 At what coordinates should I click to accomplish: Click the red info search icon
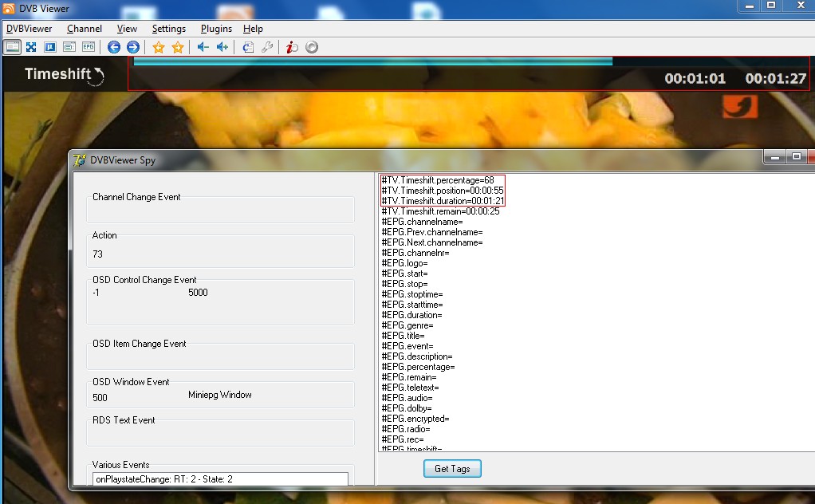pos(292,47)
